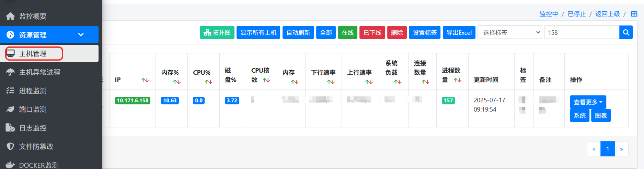Open the 拓扑图 topology view

(217, 32)
